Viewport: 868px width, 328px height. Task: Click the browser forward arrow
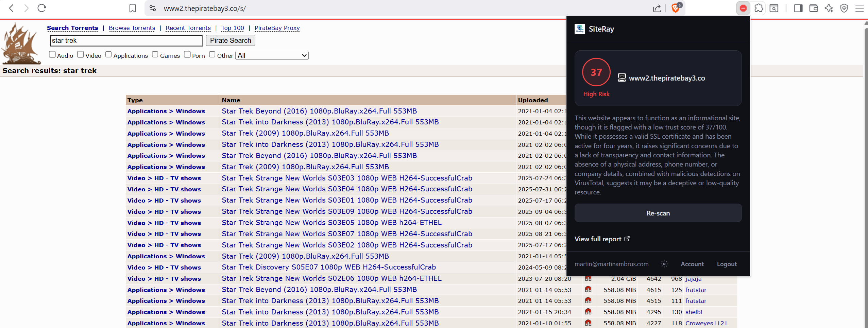point(27,8)
